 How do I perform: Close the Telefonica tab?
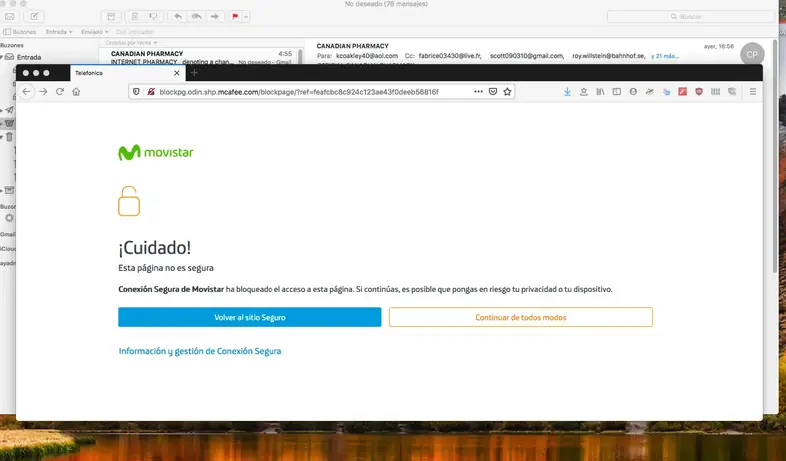point(176,73)
